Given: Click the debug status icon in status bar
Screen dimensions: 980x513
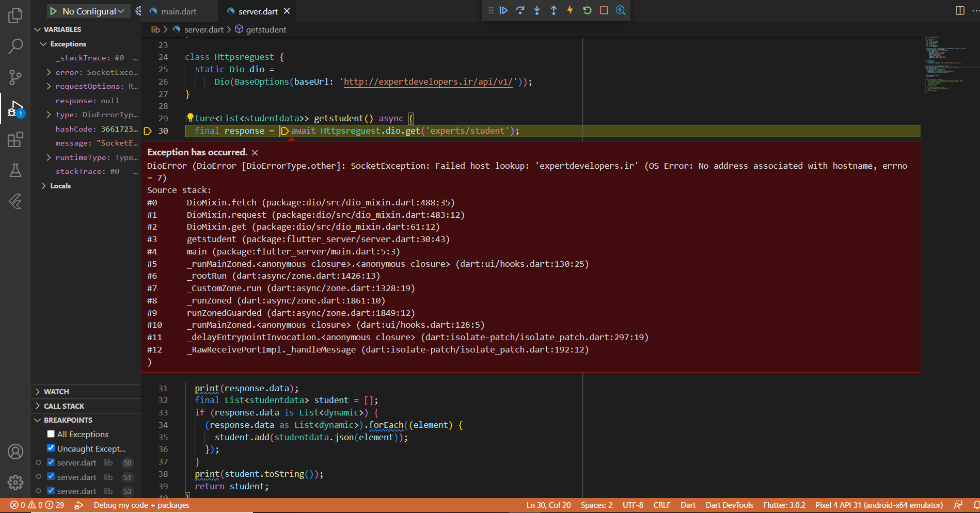Looking at the screenshot, I should click(x=78, y=505).
